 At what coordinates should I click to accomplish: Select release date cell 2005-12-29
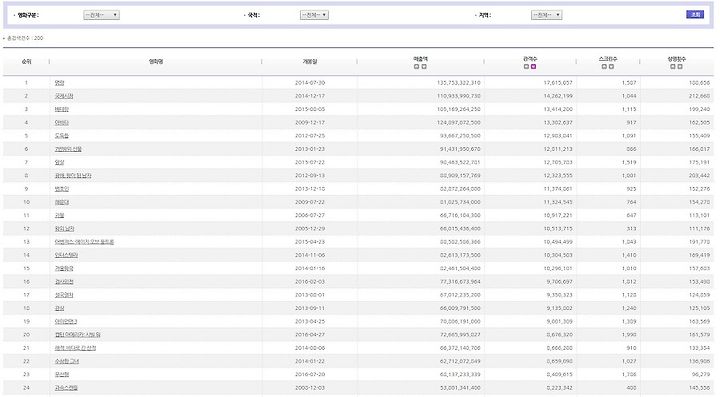tap(310, 229)
